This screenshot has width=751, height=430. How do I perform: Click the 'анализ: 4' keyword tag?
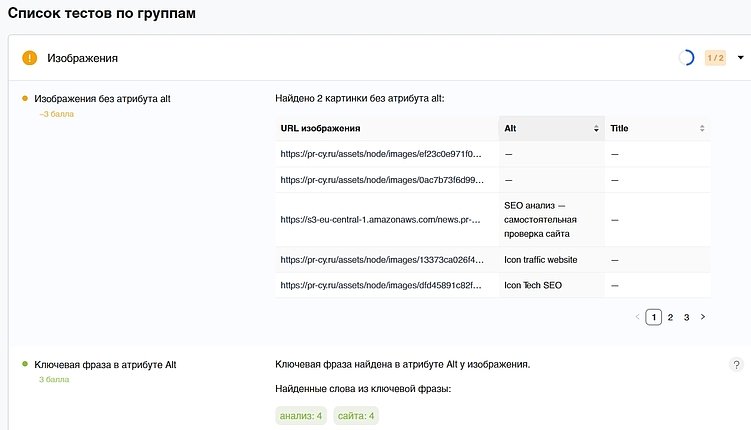(301, 416)
